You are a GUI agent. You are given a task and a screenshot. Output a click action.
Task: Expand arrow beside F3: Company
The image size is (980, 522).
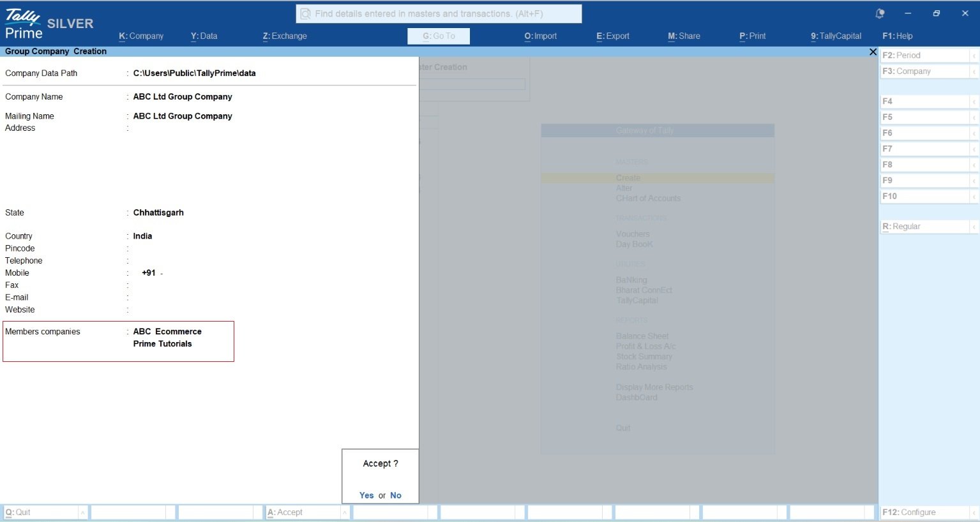pyautogui.click(x=974, y=71)
